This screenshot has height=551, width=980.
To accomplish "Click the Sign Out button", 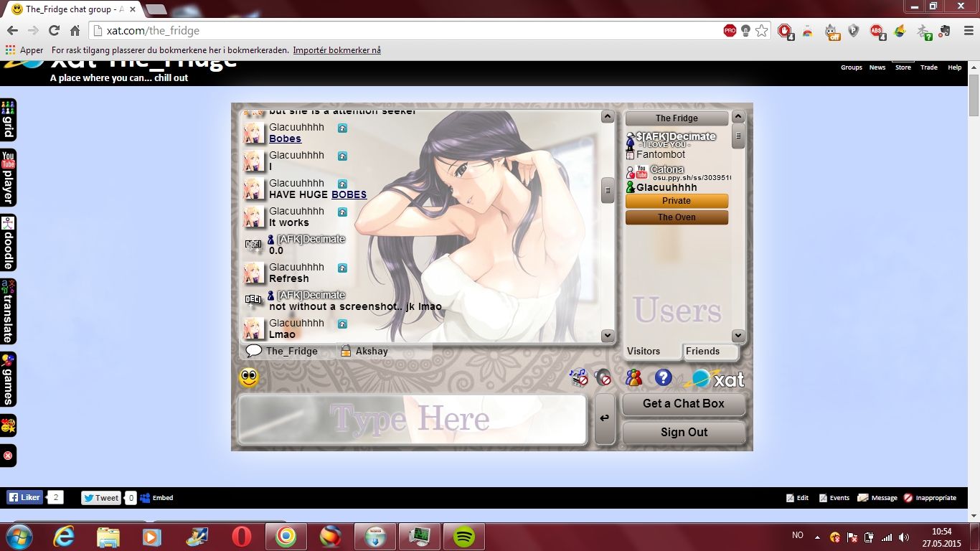I will tap(684, 433).
